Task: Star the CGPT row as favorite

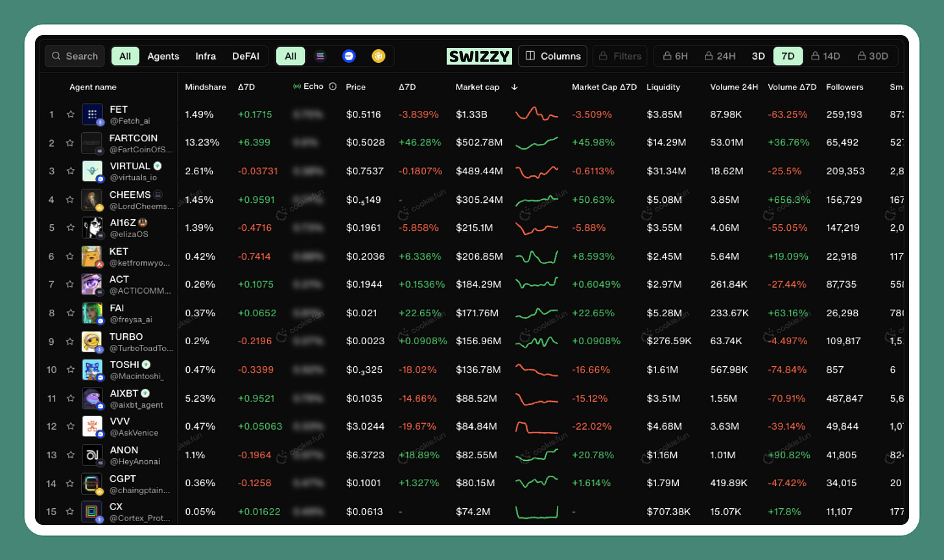Action: point(70,483)
